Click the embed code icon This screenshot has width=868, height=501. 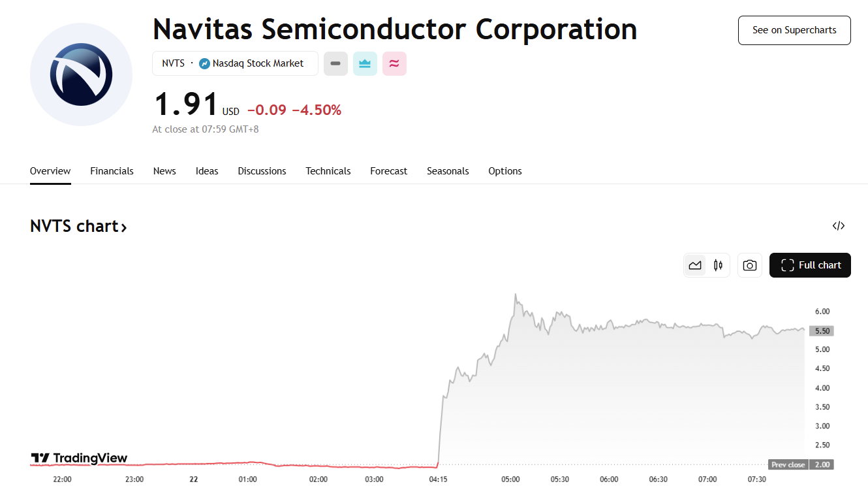point(839,226)
